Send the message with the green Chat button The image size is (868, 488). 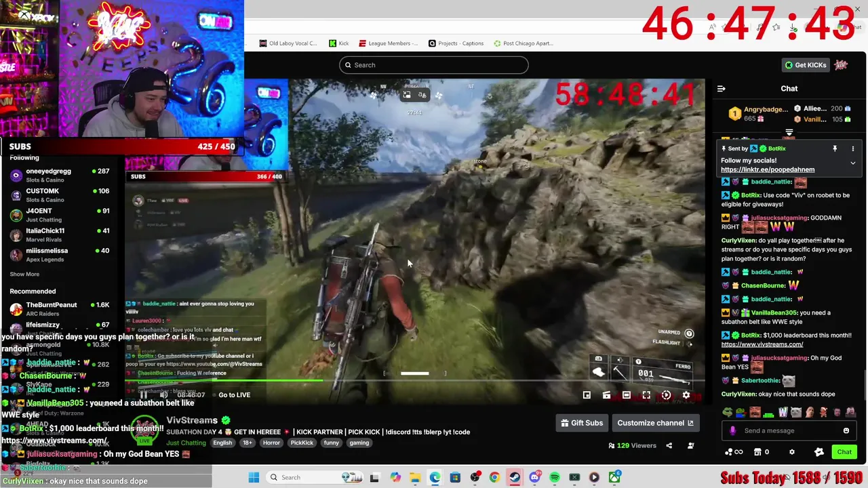point(844,452)
